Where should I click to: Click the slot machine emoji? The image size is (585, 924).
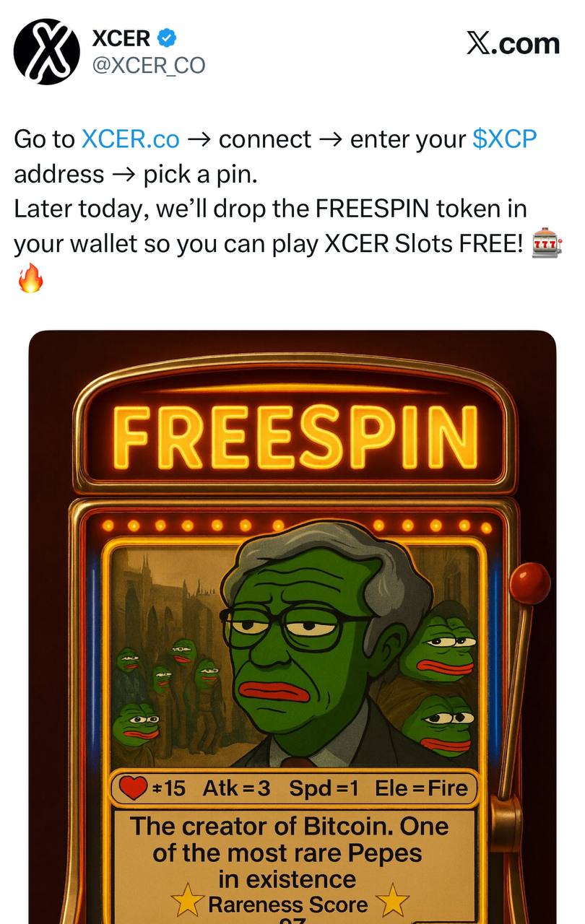click(x=547, y=245)
